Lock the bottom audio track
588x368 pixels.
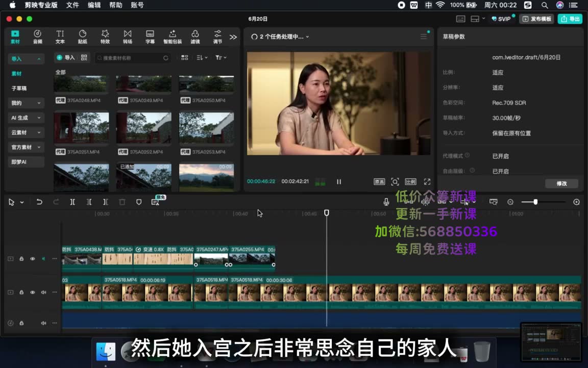point(22,323)
